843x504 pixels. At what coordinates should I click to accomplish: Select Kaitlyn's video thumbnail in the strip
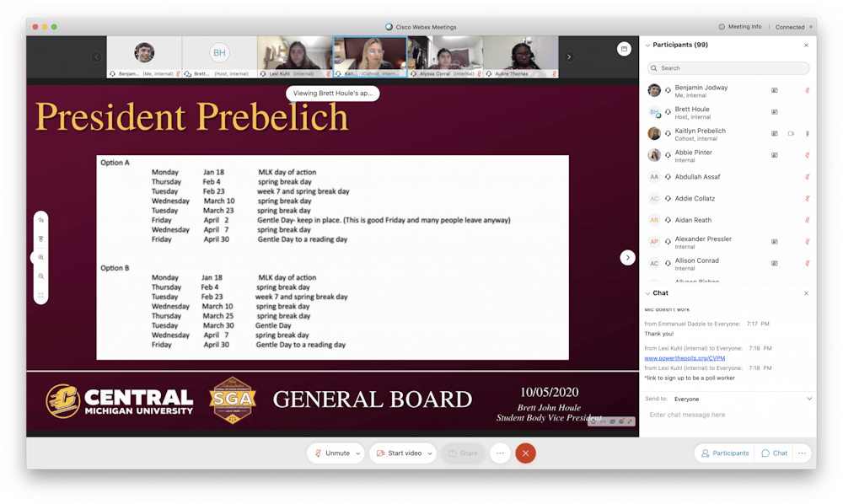point(370,56)
